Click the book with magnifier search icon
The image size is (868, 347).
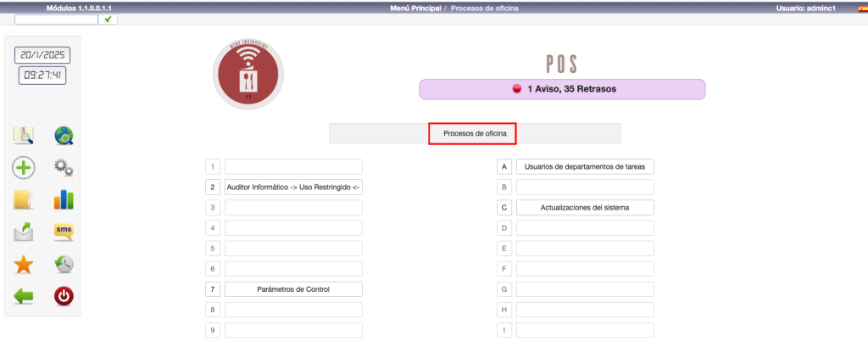pos(23,135)
